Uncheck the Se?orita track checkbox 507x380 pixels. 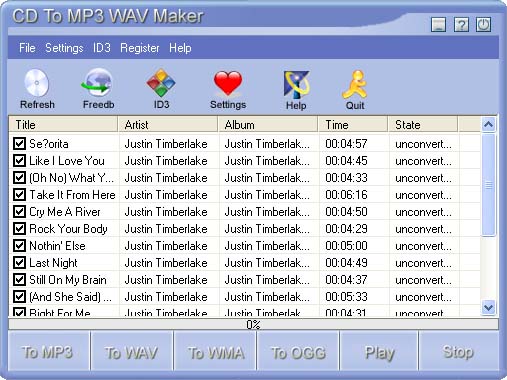[19, 144]
